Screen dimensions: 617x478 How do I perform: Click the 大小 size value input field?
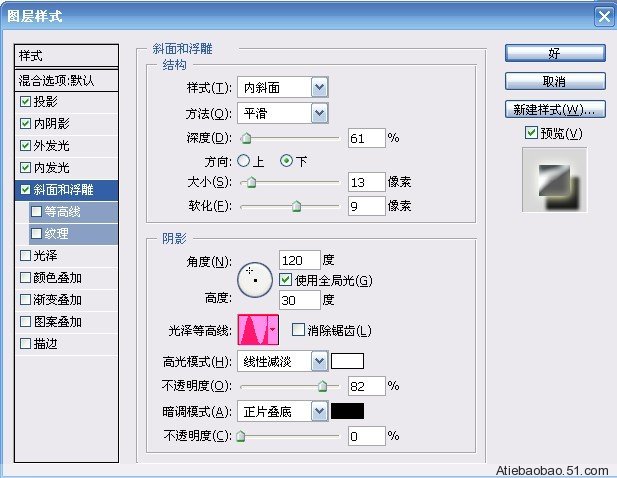366,182
